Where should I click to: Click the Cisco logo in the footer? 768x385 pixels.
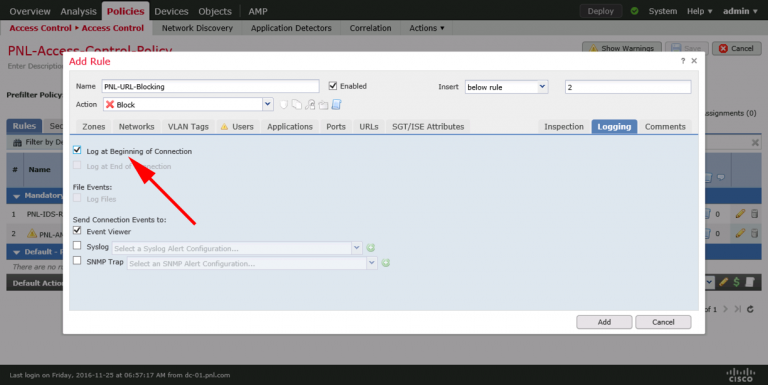tap(740, 375)
